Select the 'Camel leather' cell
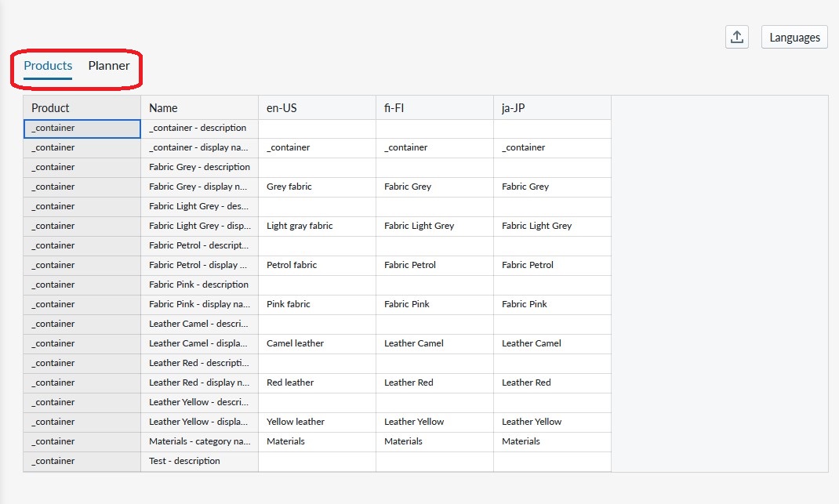Image resolution: width=839 pixels, height=504 pixels. [318, 344]
